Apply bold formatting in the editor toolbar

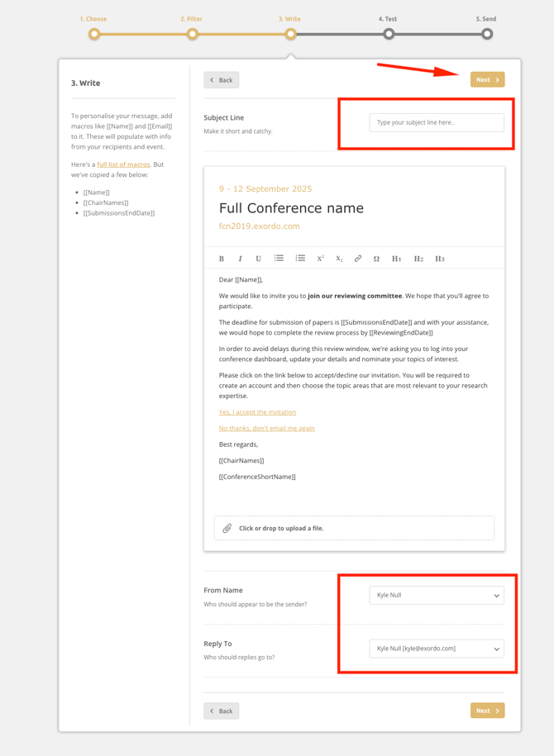pyautogui.click(x=222, y=259)
